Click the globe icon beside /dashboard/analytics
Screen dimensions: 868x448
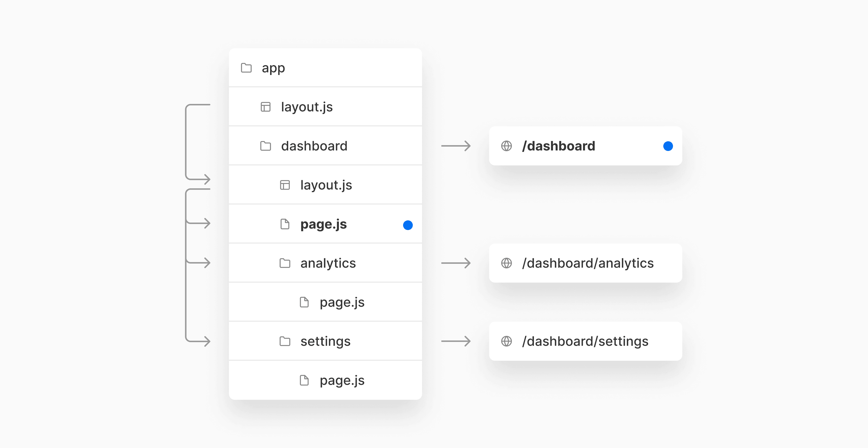(x=506, y=263)
